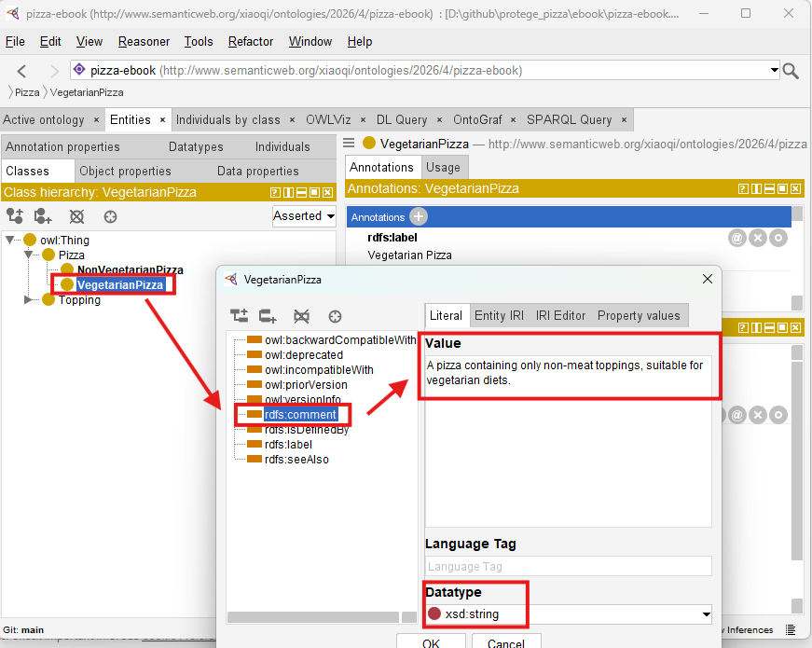Click the float view icon in Class hierarchy header

[314, 193]
